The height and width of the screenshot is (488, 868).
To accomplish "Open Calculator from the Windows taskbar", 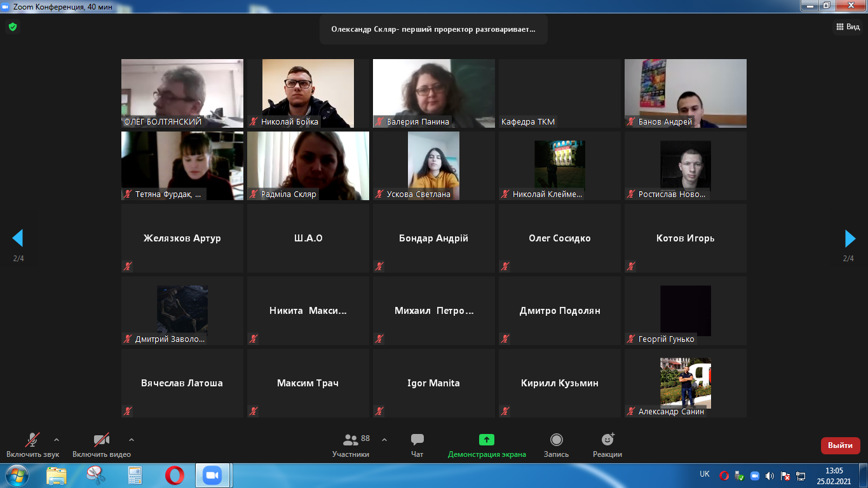I will pos(135,475).
